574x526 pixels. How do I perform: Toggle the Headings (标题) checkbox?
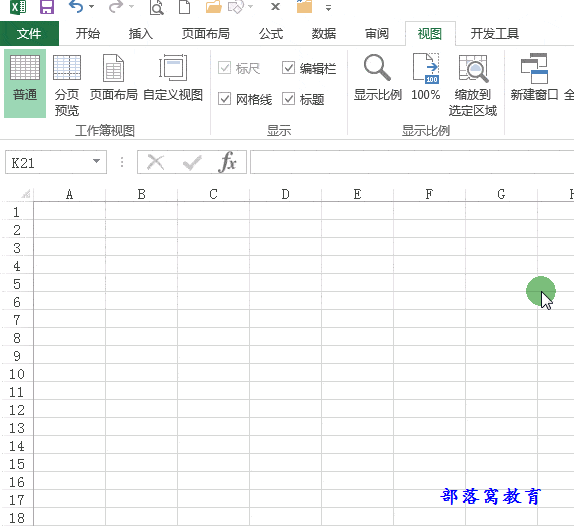[x=288, y=98]
